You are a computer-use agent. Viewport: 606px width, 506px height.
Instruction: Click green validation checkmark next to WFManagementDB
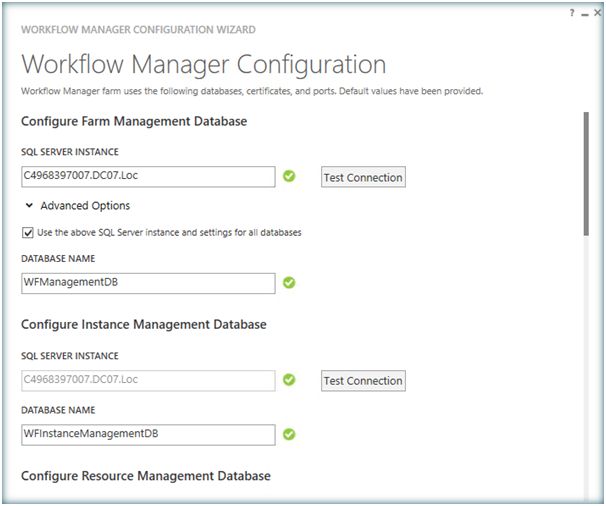pyautogui.click(x=289, y=283)
